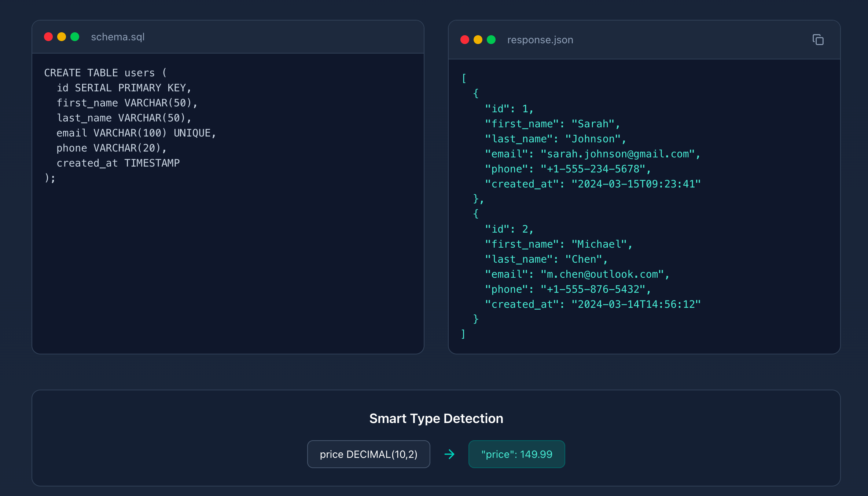The width and height of the screenshot is (868, 496).
Task: Click green dot of response.json window
Action: tap(491, 40)
